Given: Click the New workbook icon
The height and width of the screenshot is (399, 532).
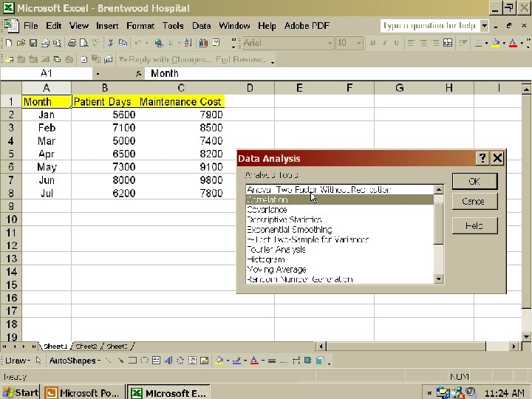Looking at the screenshot, I should tap(8, 44).
